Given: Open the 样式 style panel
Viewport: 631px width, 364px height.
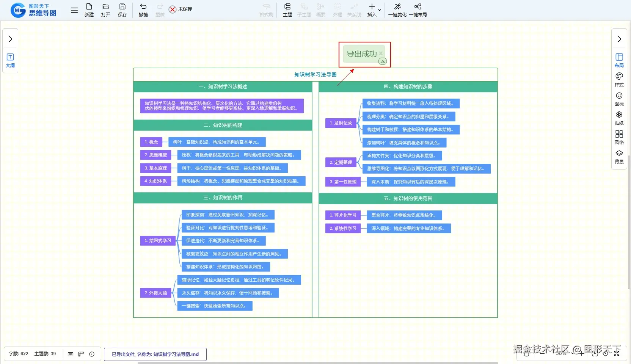Looking at the screenshot, I should [619, 80].
